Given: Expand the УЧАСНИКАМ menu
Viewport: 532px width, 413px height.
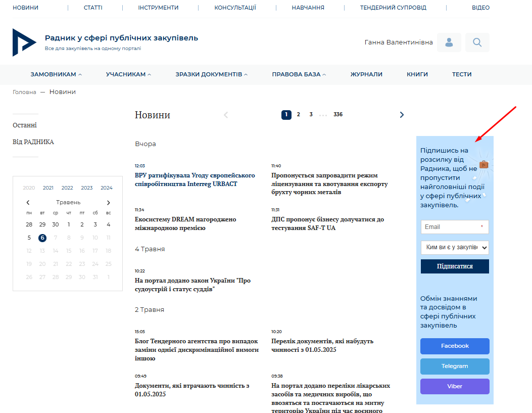Looking at the screenshot, I should click(128, 74).
